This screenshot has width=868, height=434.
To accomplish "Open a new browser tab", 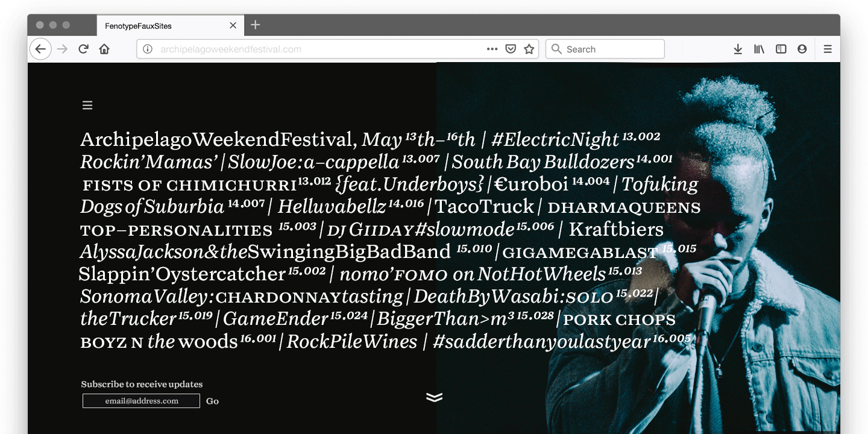I will click(256, 25).
